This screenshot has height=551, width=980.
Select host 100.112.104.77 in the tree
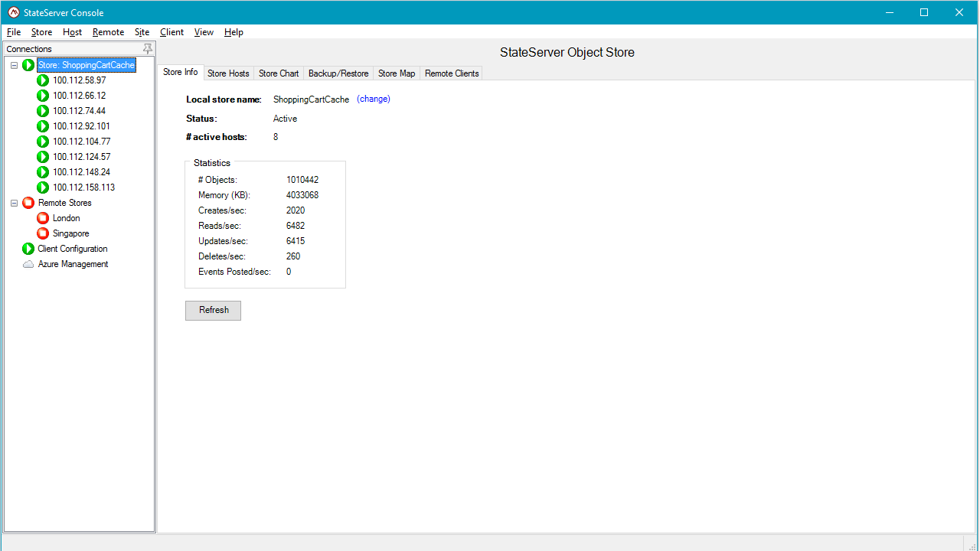(x=82, y=142)
